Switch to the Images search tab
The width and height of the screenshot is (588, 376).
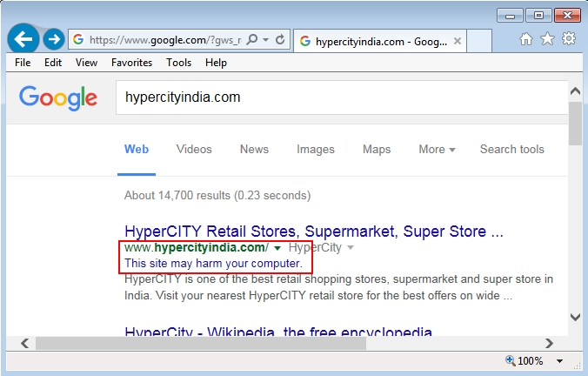pyautogui.click(x=315, y=149)
